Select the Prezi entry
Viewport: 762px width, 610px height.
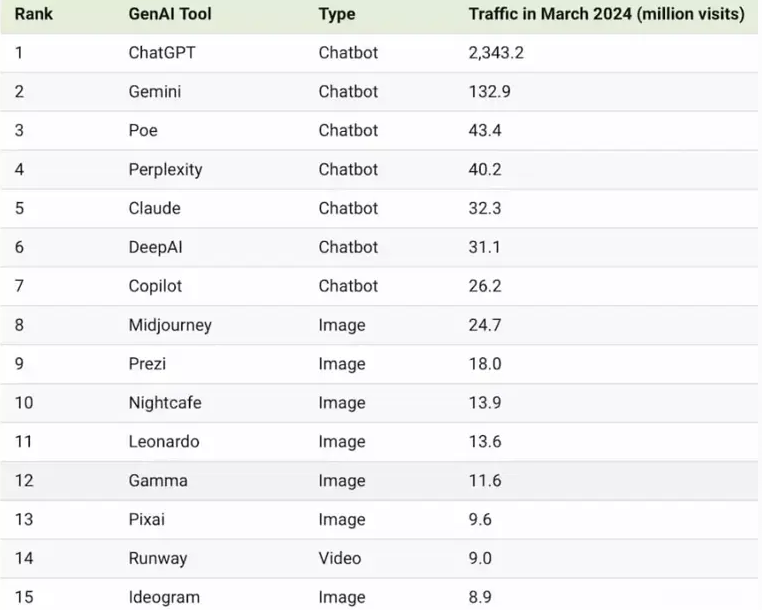click(x=148, y=364)
